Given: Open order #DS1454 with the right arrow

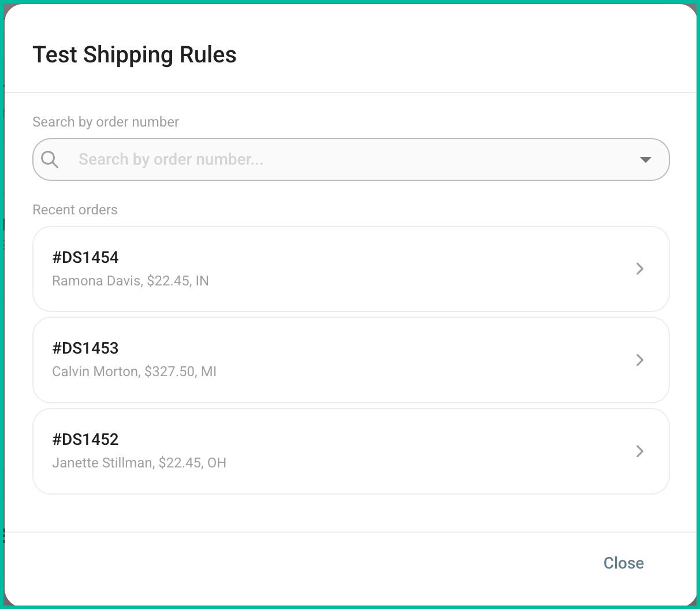Looking at the screenshot, I should (639, 269).
